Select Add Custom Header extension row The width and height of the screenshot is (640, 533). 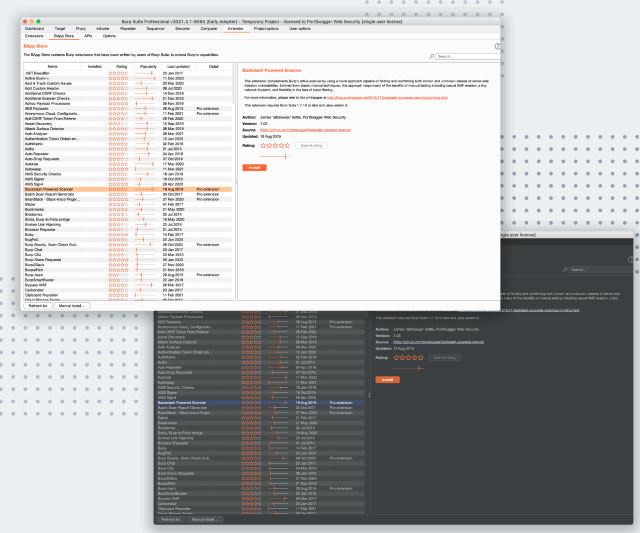(128, 88)
